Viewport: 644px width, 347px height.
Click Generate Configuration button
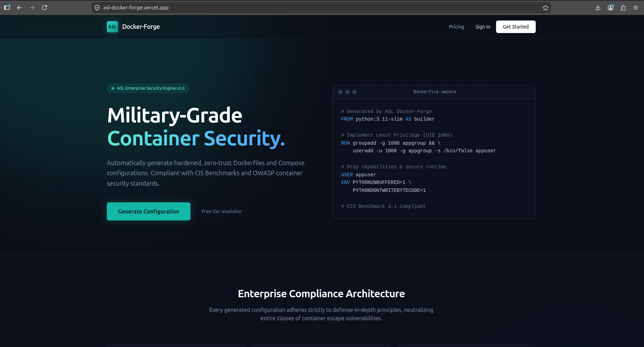[149, 211]
